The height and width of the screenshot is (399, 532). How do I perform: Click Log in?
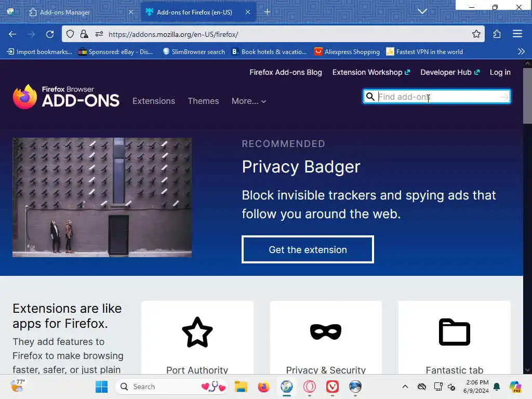coord(500,72)
